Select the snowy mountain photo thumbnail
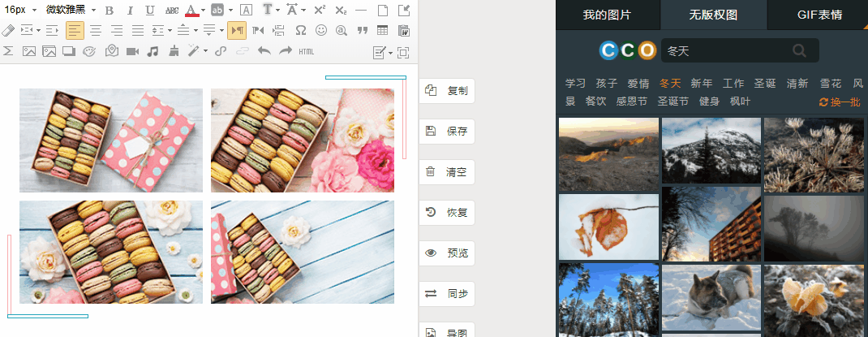This screenshot has width=868, height=337. coord(711,149)
